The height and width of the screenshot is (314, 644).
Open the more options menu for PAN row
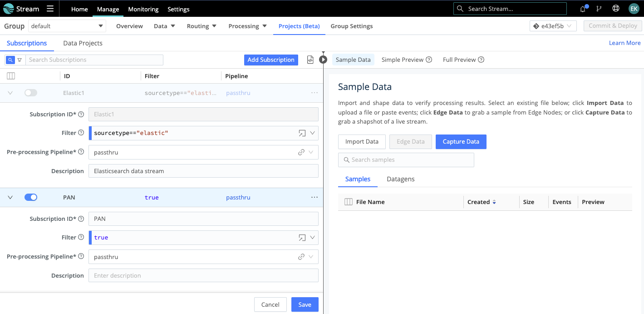click(315, 198)
